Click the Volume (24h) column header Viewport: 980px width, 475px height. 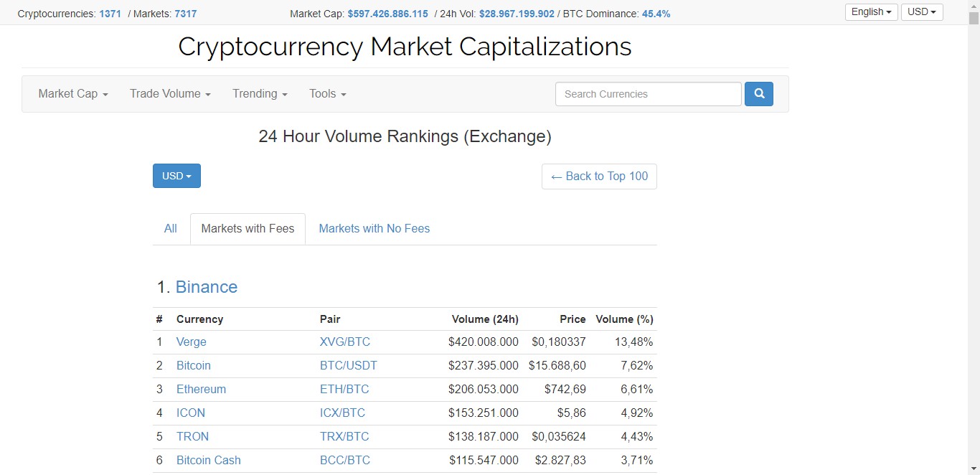[x=485, y=319]
